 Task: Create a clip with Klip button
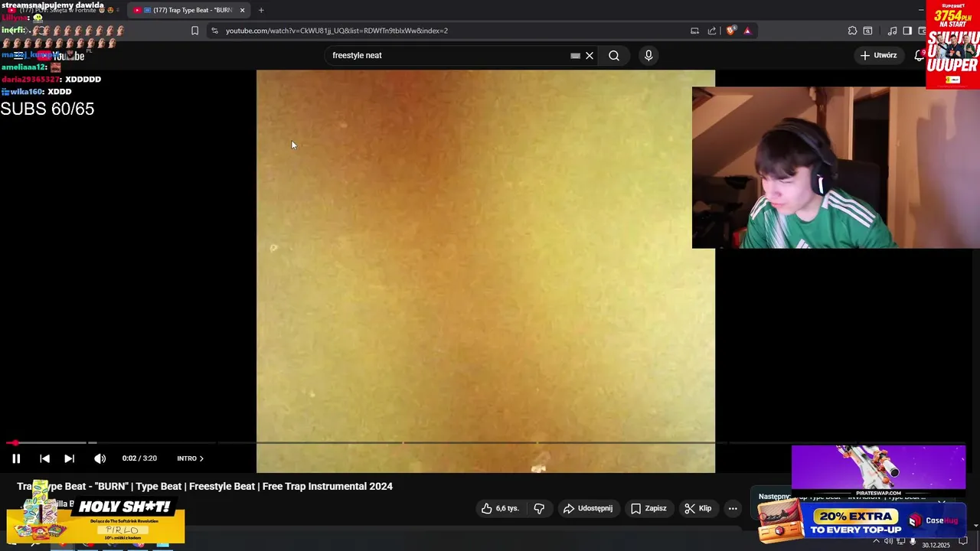(698, 508)
